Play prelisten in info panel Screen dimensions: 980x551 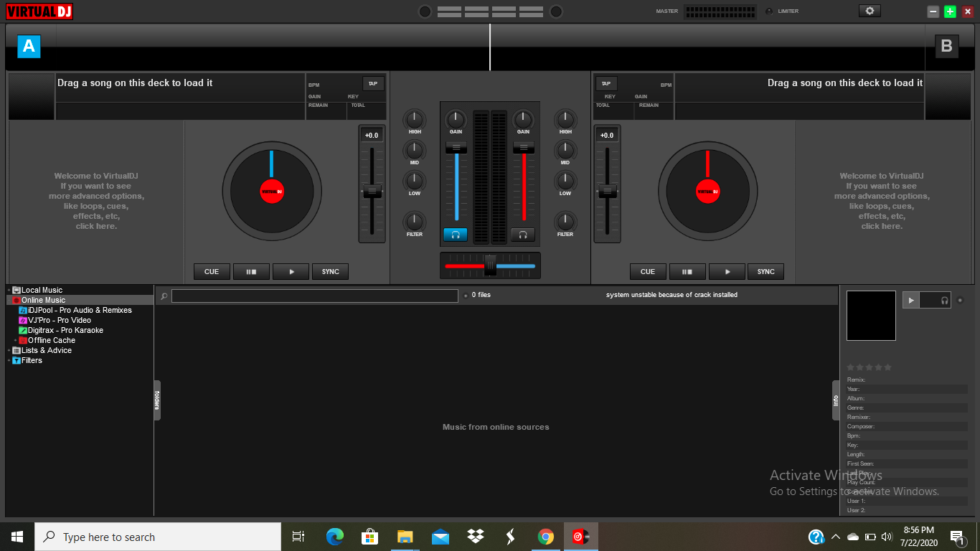coord(911,301)
